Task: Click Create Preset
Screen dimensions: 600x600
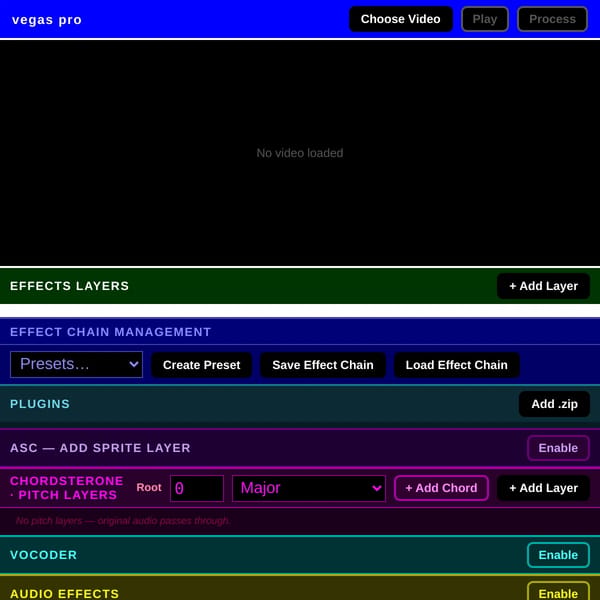Action: point(202,365)
